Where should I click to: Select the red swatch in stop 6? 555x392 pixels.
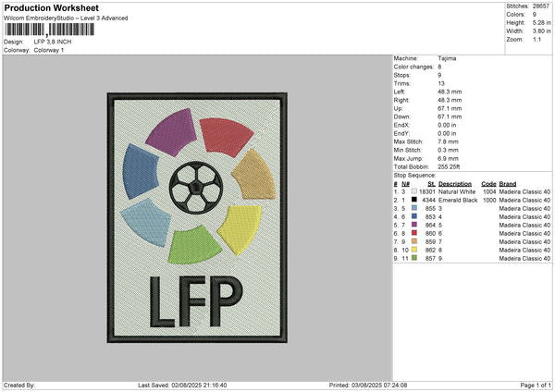click(x=414, y=233)
